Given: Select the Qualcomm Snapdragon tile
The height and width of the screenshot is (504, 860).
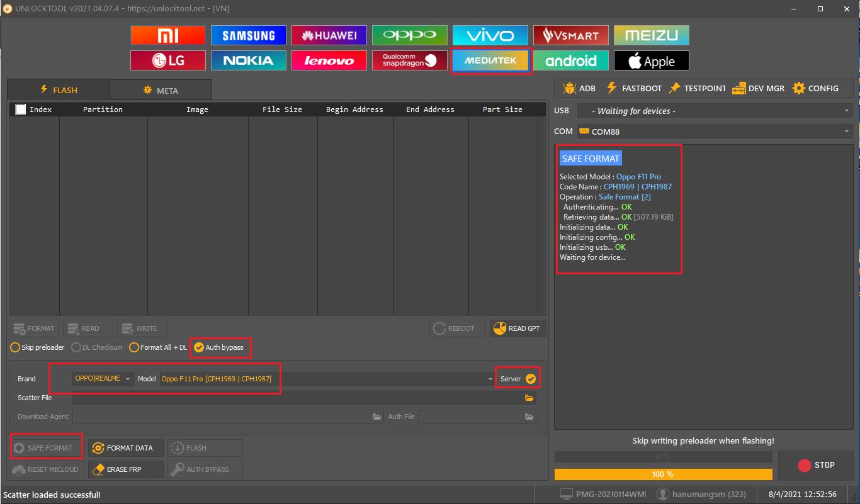Looking at the screenshot, I should (410, 60).
